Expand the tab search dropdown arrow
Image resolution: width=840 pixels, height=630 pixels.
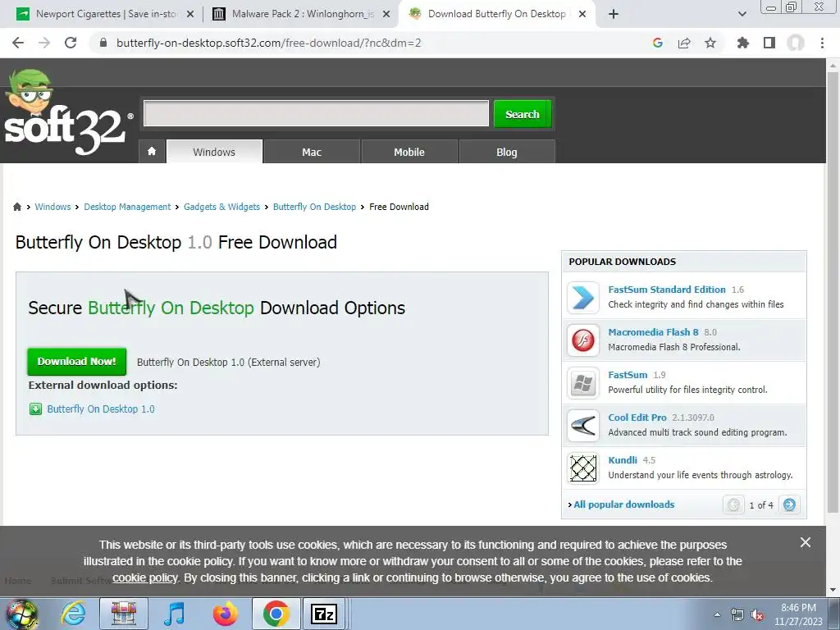tap(742, 14)
